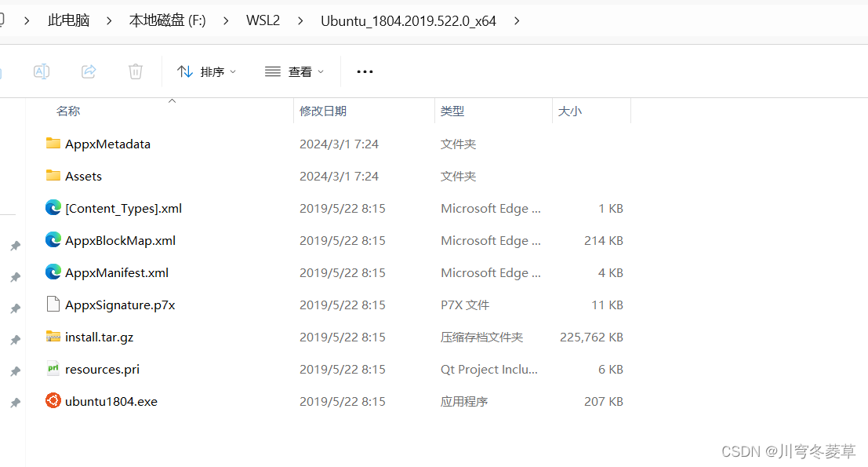Select the Assets folder icon
The image size is (868, 467).
coord(53,176)
